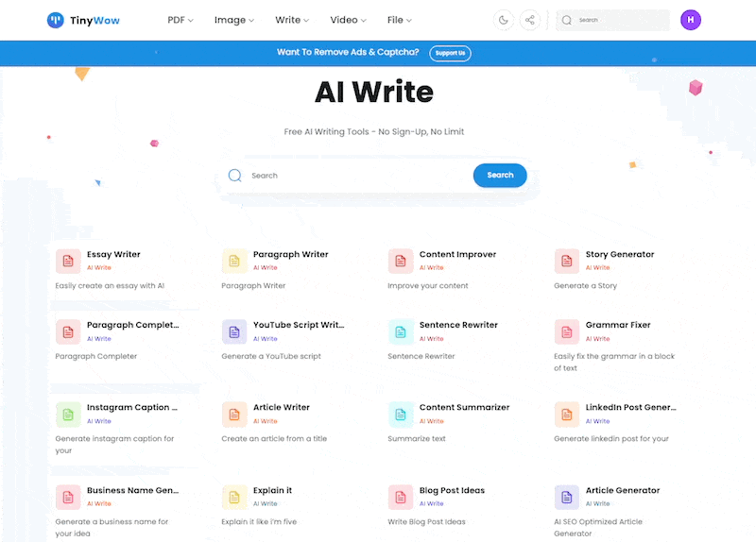The image size is (756, 542).
Task: Expand the File dropdown menu
Action: pyautogui.click(x=399, y=20)
